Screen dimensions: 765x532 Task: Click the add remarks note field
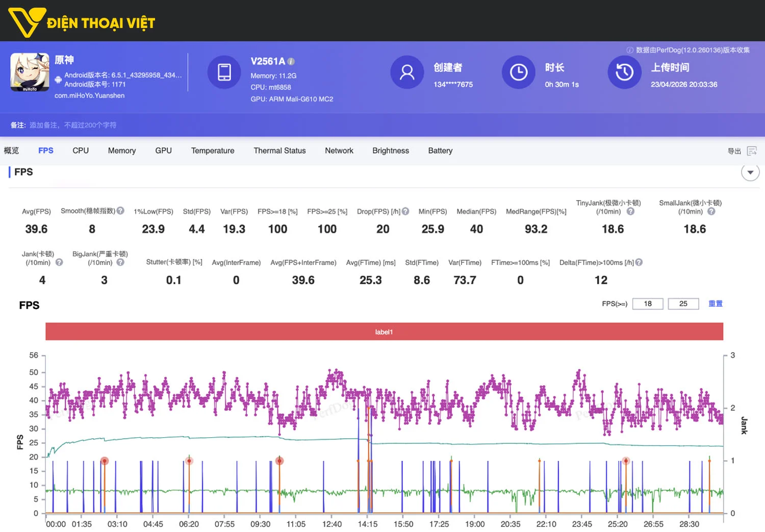73,125
